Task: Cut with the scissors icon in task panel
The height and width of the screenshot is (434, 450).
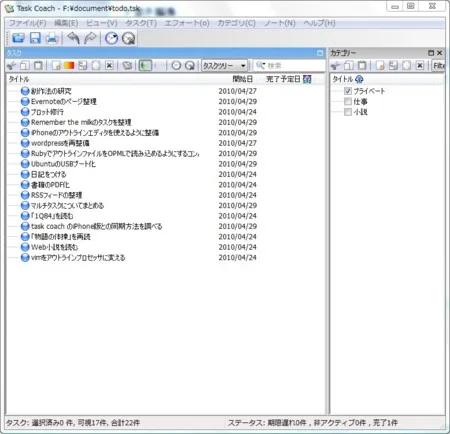Action: [x=11, y=65]
